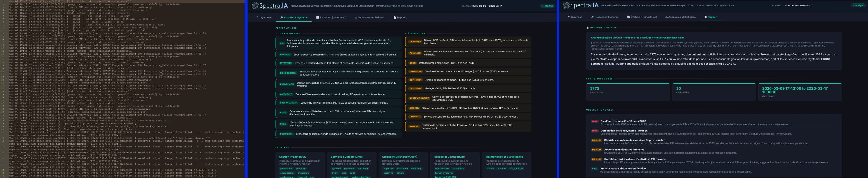This screenshot has width=868, height=178.
Task: Click MEDIUM badge for Activite administrative intensive
Action: tap(597, 150)
